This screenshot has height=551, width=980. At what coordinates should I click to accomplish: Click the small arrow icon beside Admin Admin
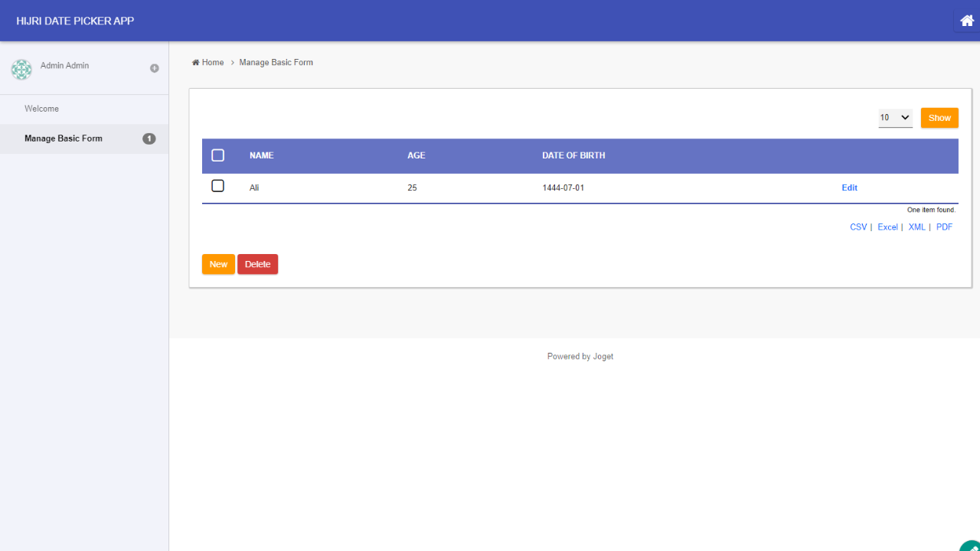pos(155,68)
